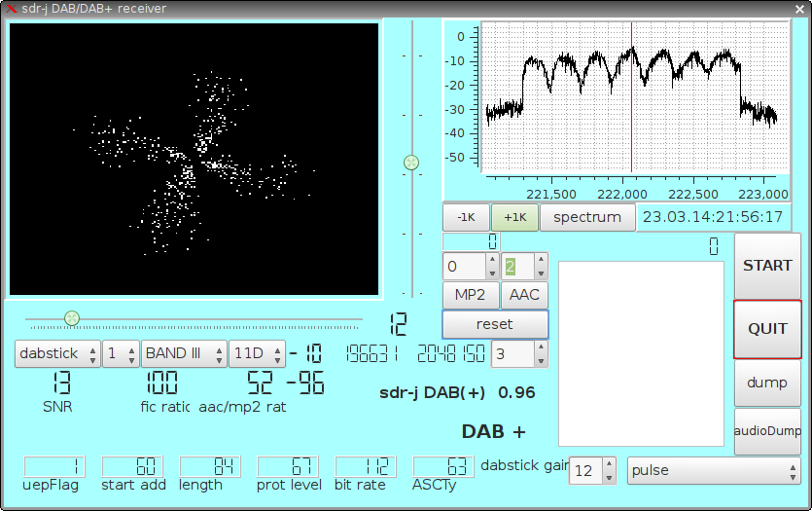The image size is (812, 511).
Task: Click the timestamp 23.03.14:21:56:17
Action: [x=713, y=217]
